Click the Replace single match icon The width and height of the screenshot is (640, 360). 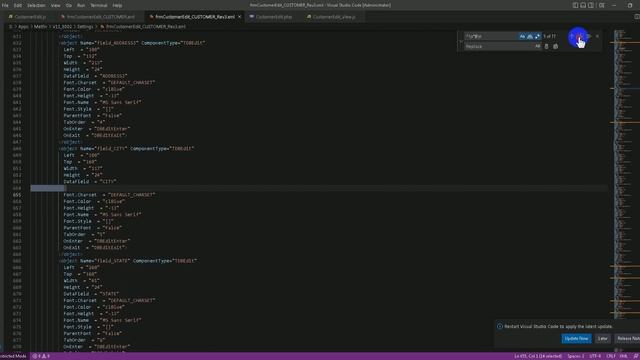[547, 47]
